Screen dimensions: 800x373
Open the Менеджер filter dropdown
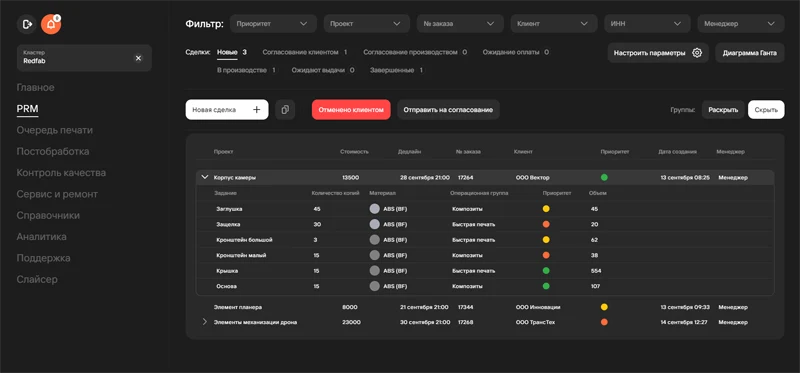pyautogui.click(x=741, y=23)
